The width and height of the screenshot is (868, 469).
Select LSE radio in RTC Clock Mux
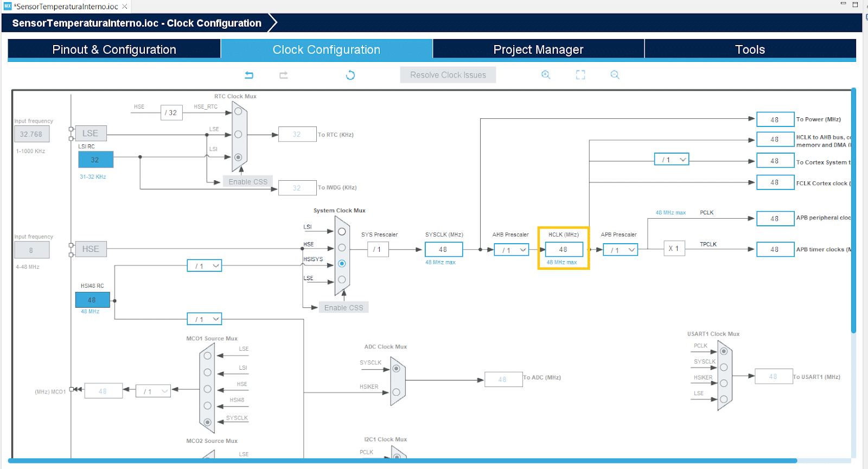238,135
